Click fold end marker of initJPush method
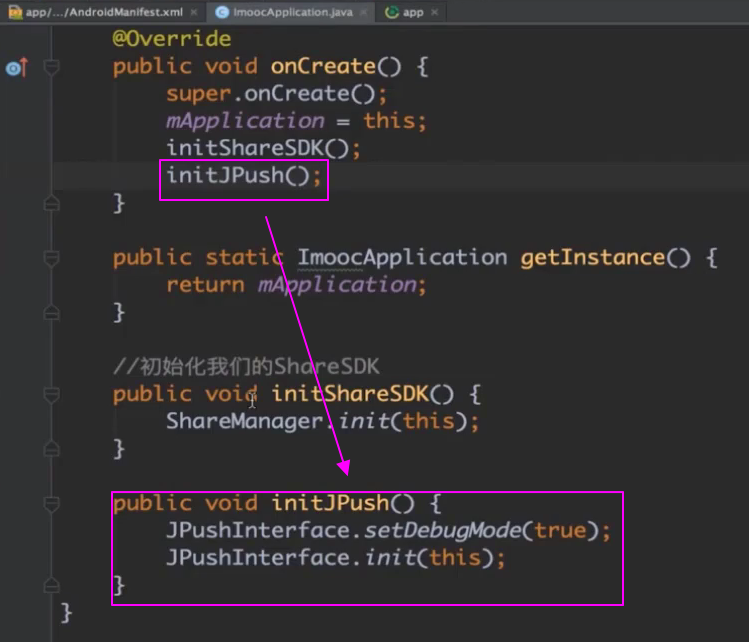 pos(52,585)
